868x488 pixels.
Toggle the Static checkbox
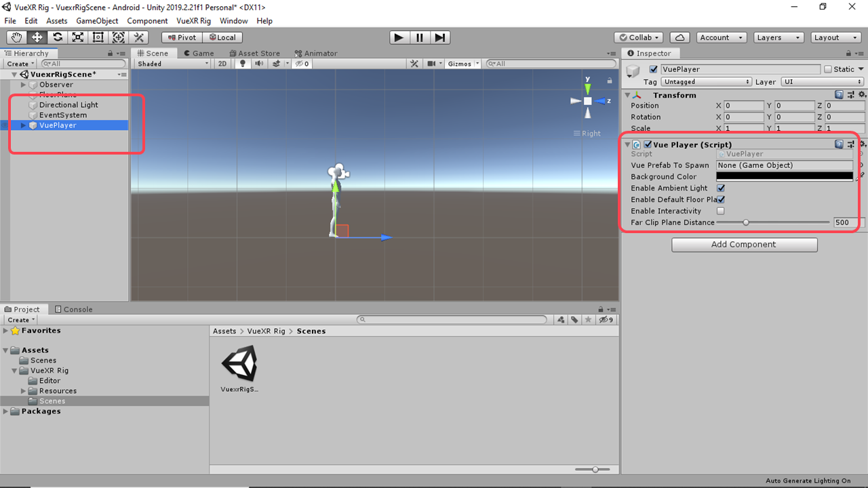(828, 69)
